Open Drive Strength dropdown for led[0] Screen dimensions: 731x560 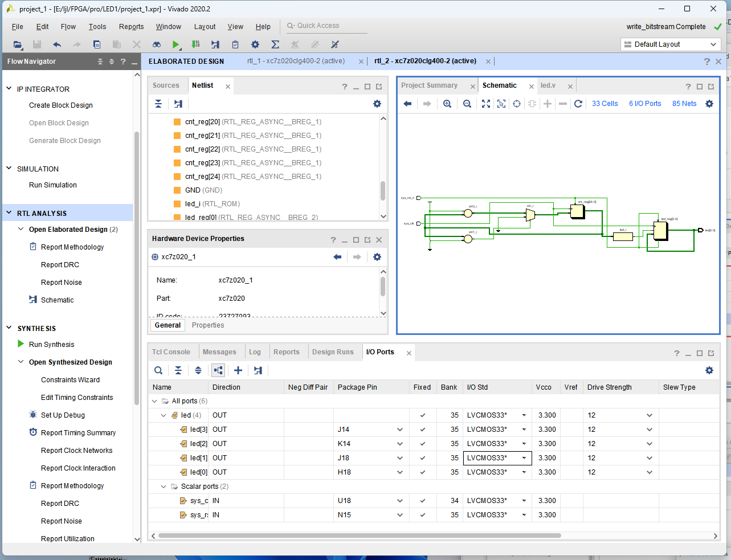point(650,472)
